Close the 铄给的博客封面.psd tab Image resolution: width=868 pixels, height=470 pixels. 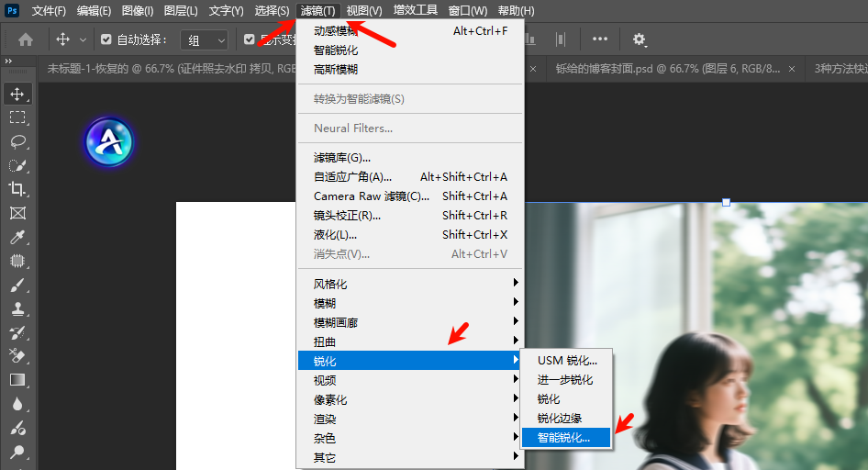[x=792, y=69]
